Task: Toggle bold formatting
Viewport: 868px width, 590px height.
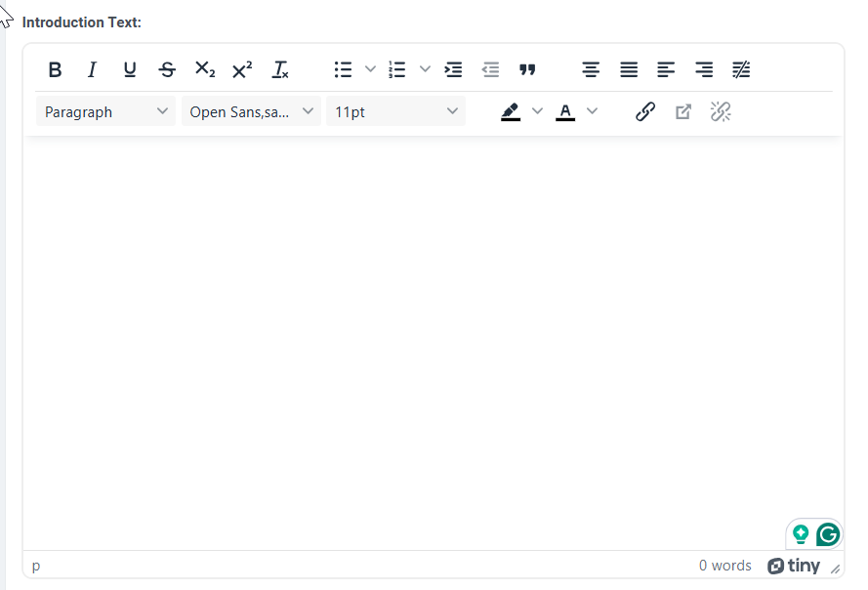Action: 55,69
